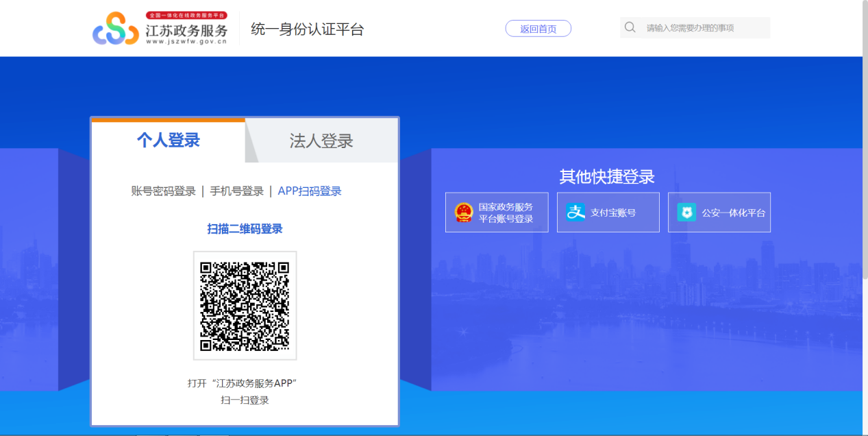Viewport: 868px width, 436px height.
Task: Click the 打开"江苏政务服务APP" text
Action: click(x=243, y=383)
